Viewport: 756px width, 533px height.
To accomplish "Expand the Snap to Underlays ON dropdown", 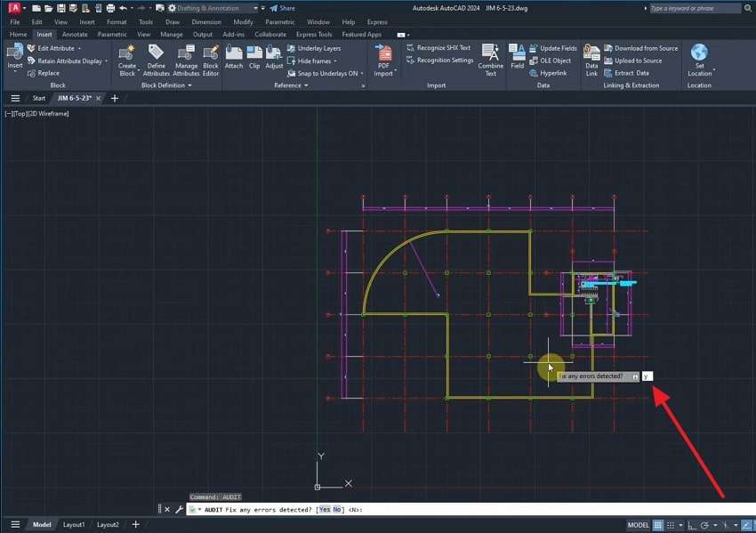I will coord(362,74).
